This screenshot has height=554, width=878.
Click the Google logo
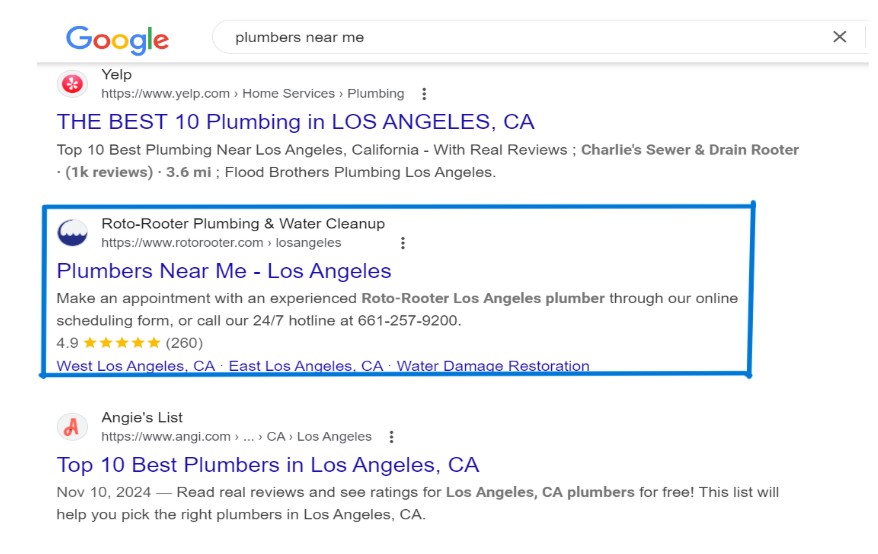pos(117,39)
